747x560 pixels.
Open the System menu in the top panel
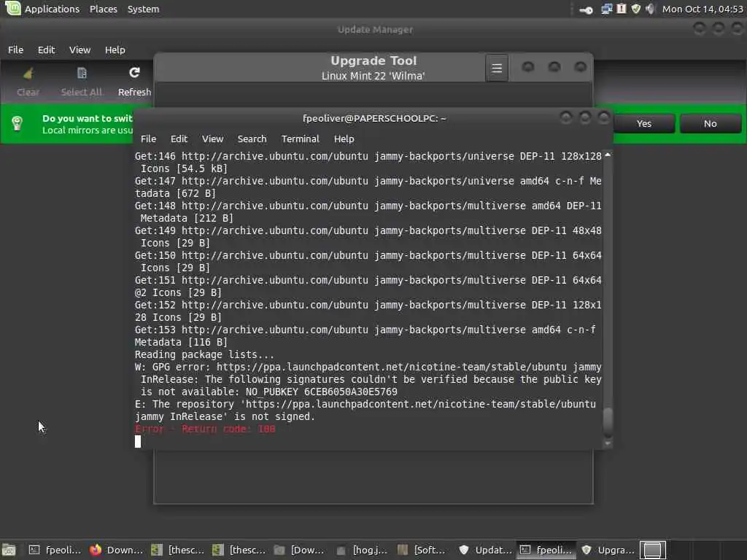(x=143, y=9)
